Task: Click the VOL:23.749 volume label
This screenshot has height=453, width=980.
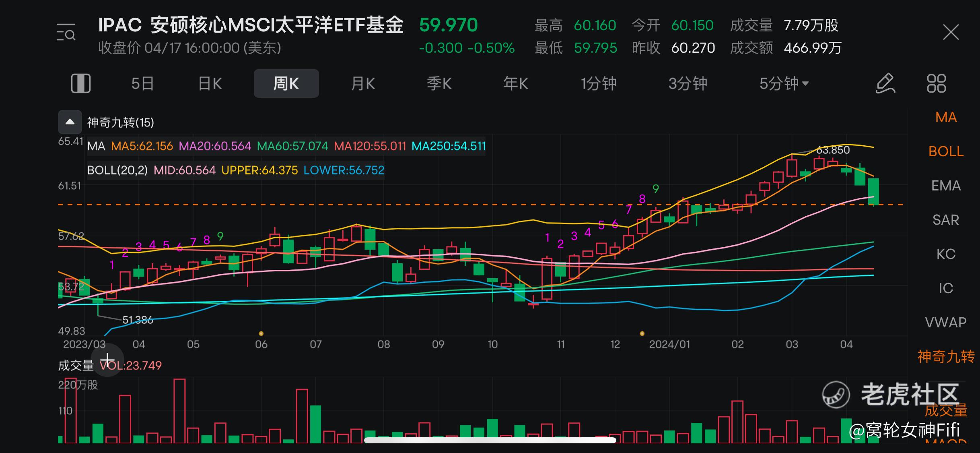Action: point(131,365)
